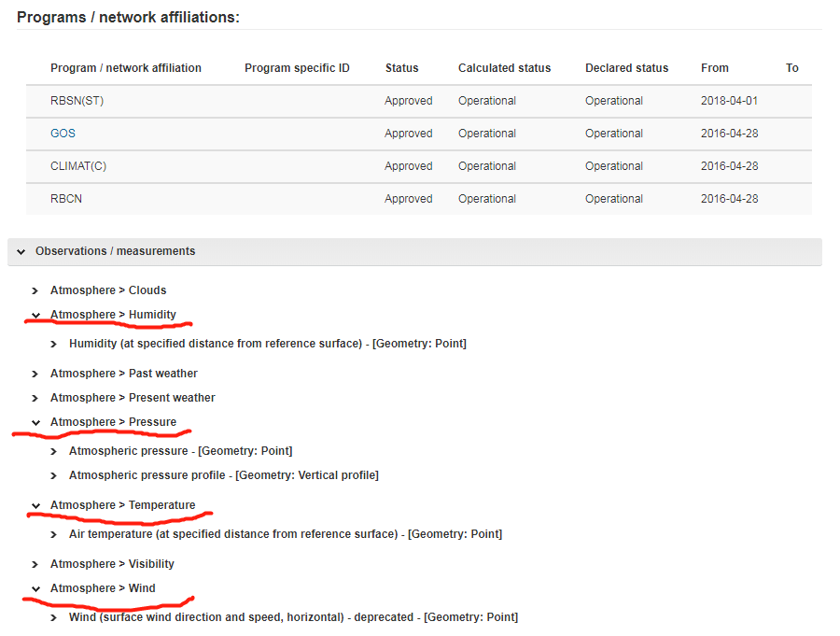Click Approved status in RBSN(ST) row
Viewport: 840px width, 636px height.
(408, 101)
